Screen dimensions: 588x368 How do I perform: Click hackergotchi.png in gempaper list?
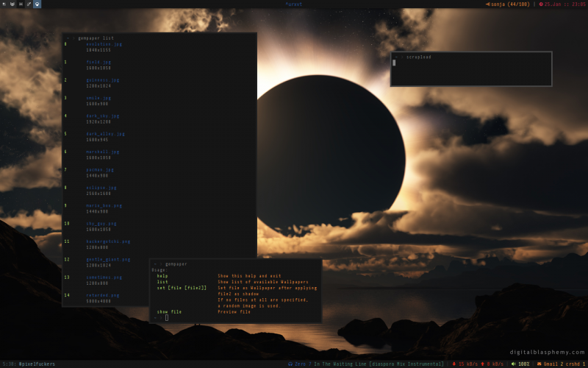point(108,241)
